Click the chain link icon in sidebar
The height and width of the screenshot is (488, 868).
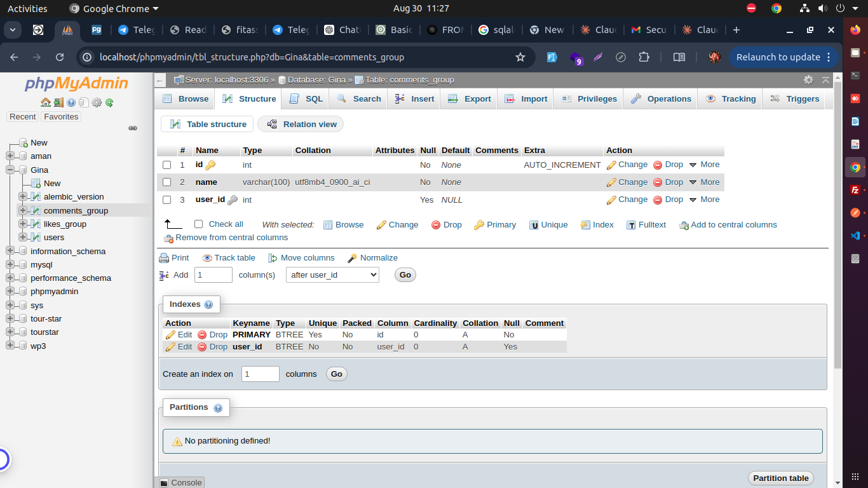point(133,128)
